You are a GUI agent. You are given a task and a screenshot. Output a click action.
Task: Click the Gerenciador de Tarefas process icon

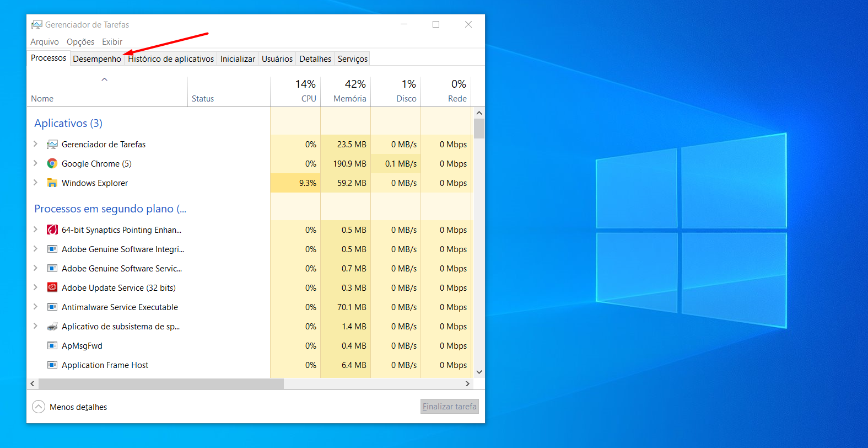click(x=52, y=145)
